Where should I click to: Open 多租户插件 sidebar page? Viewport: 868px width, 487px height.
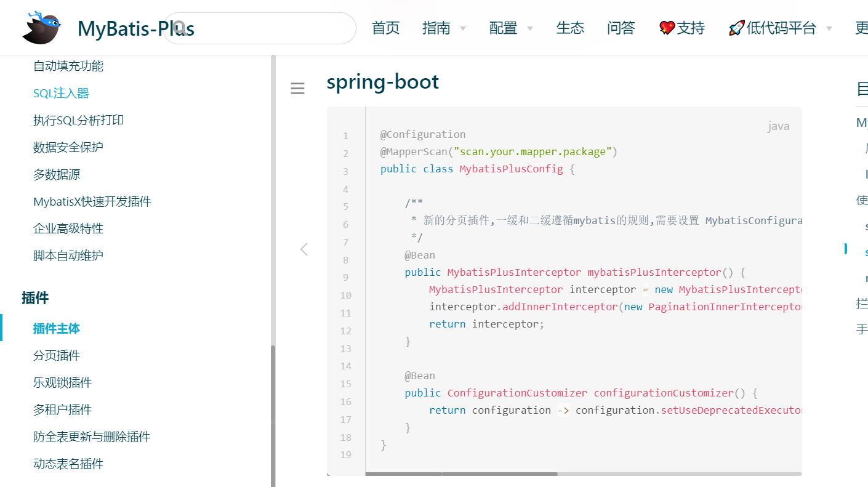coord(62,409)
